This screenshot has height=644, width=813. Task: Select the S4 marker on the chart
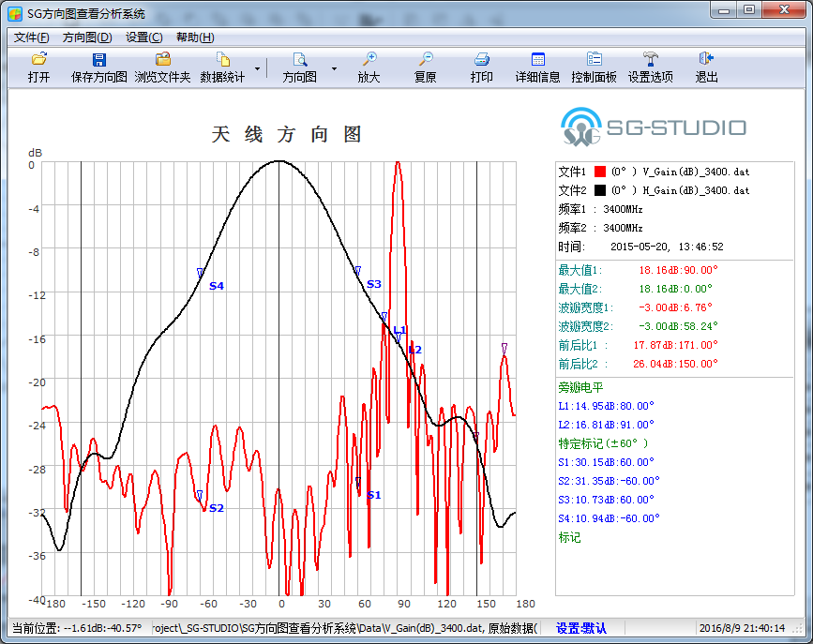201,273
